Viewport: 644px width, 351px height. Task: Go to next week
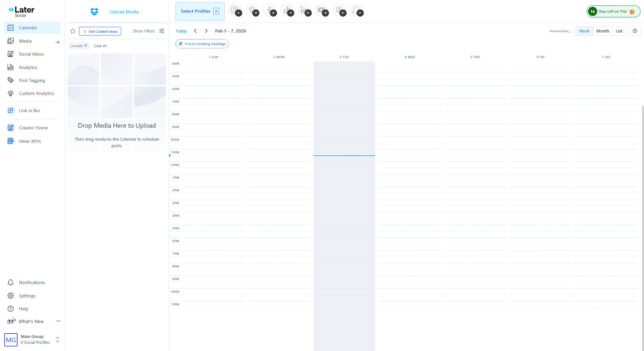[x=206, y=31]
